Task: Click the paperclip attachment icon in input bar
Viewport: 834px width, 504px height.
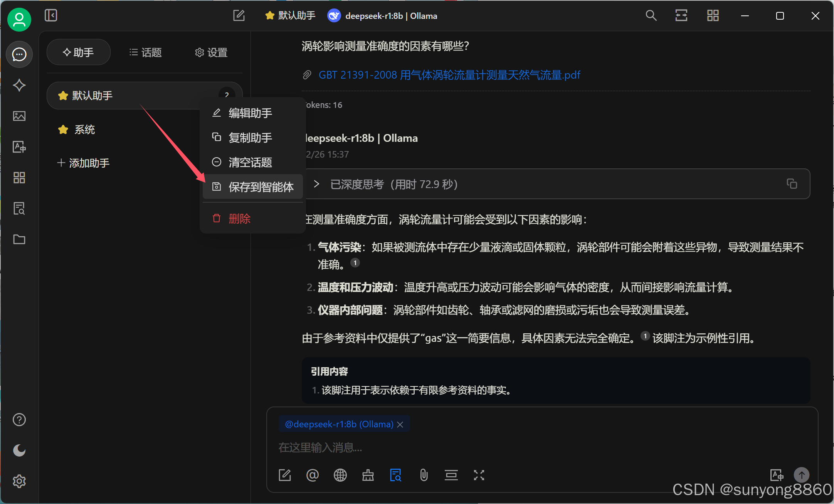Action: [x=424, y=475]
